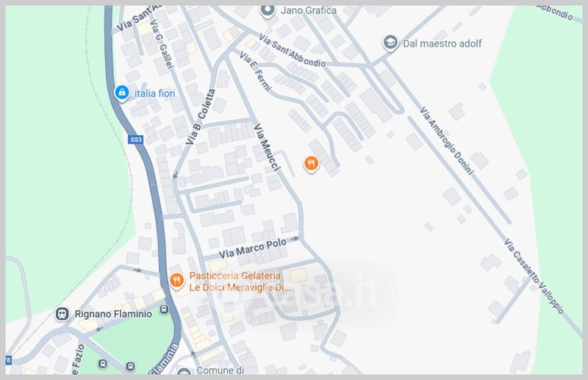Click the Jano Grafica location pin
588x380 pixels.
pos(268,11)
